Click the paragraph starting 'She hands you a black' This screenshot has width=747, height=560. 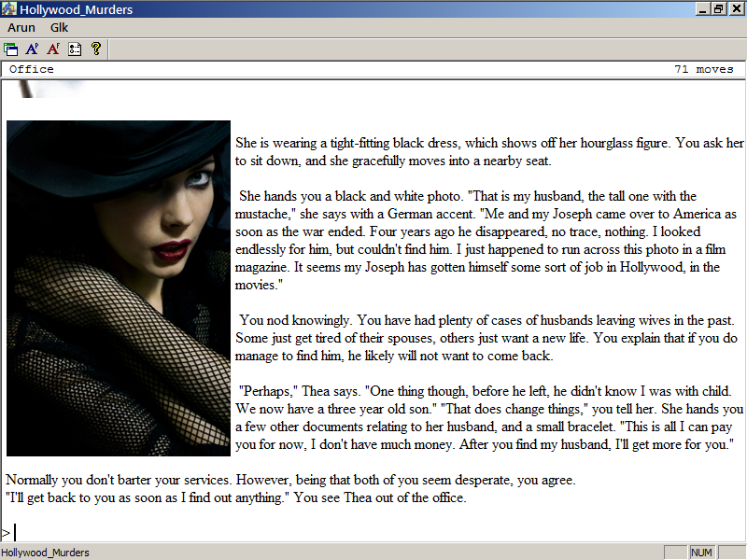pyautogui.click(x=486, y=241)
